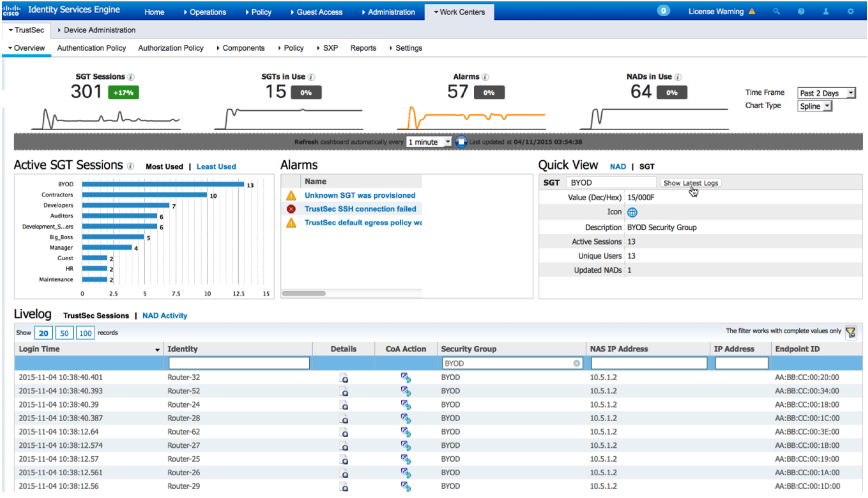The image size is (868, 498).
Task: Stop dashboard auto refresh button
Action: pos(461,142)
